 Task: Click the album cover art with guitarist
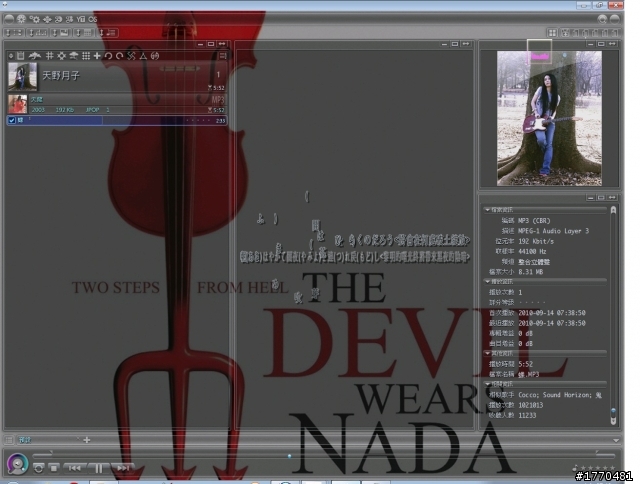click(549, 118)
